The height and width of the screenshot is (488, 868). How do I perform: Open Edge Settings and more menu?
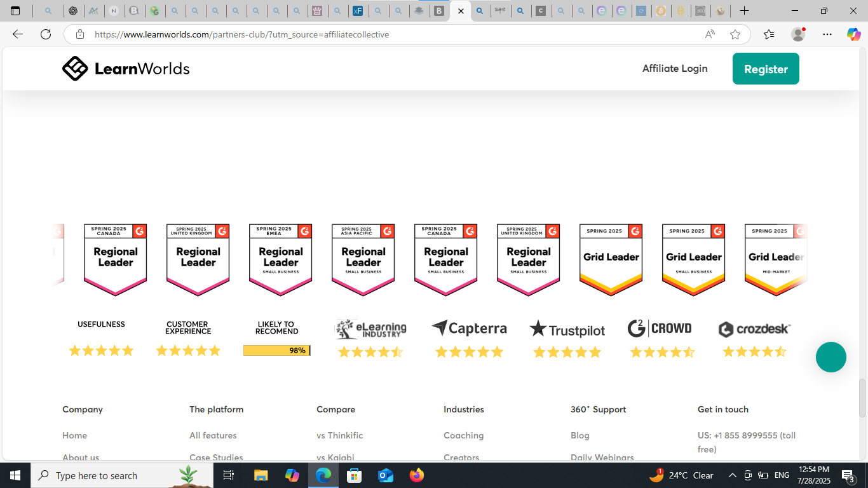click(827, 34)
